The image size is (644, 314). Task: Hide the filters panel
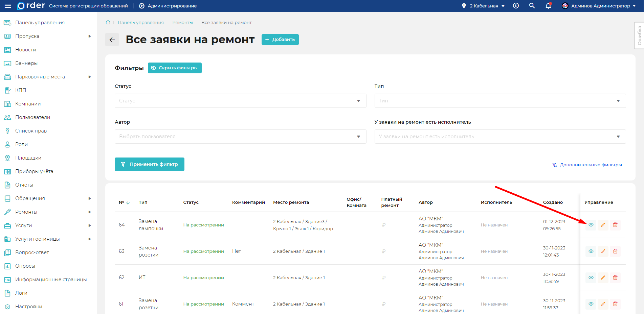[175, 68]
